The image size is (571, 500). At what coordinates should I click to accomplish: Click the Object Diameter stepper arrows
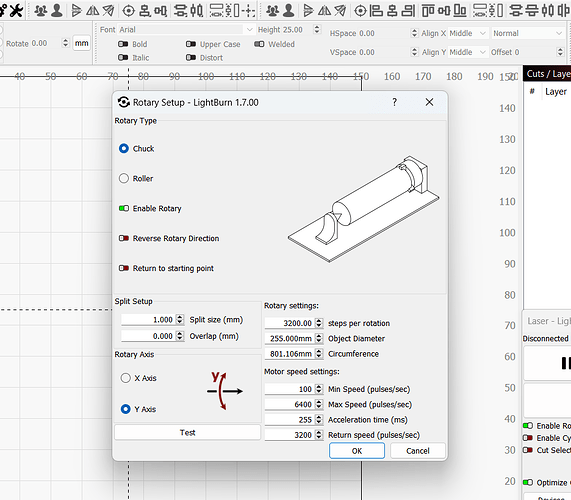tap(319, 338)
